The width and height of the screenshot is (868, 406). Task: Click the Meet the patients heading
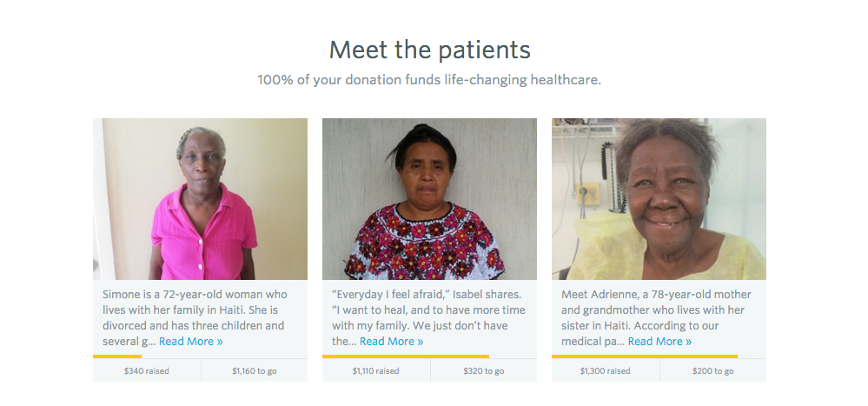click(x=429, y=50)
